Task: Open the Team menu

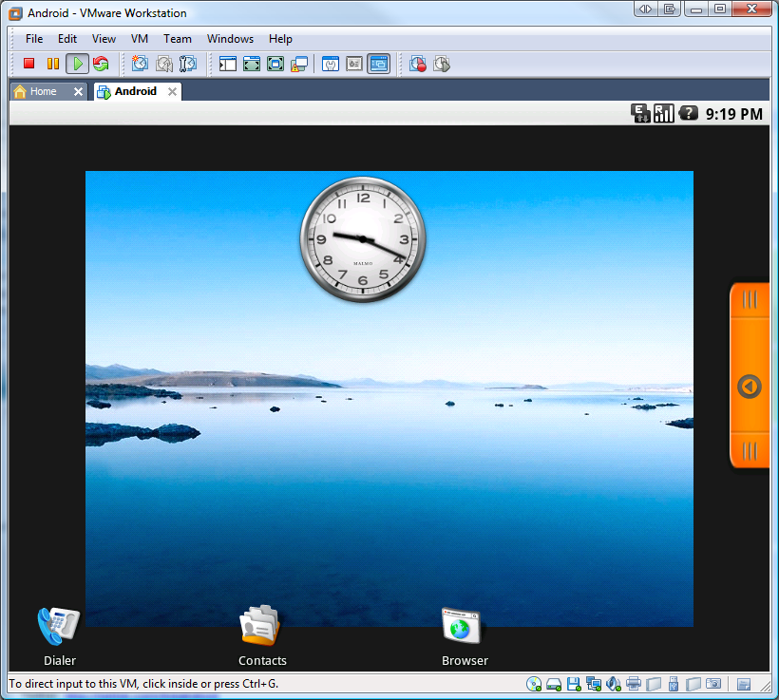Action: tap(177, 39)
